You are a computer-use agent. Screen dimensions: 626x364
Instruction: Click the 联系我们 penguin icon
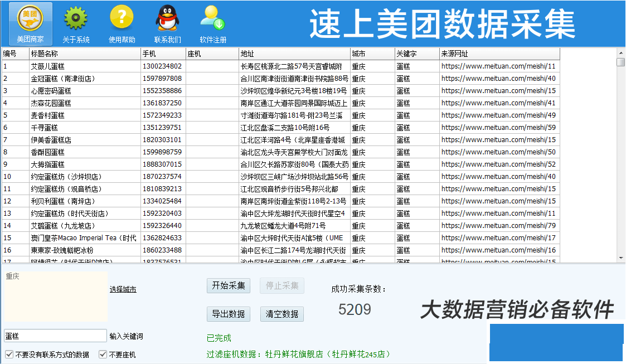167,24
